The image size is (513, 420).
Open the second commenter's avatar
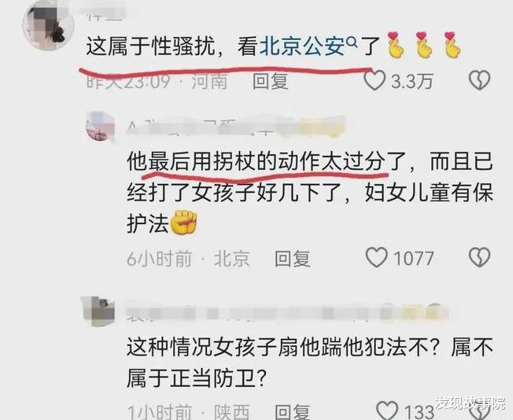coord(100,127)
